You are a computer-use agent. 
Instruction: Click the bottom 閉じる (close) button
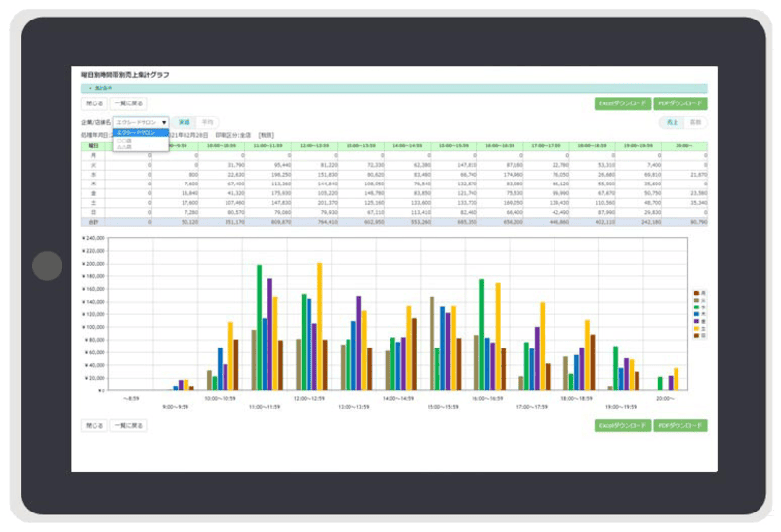tap(94, 426)
